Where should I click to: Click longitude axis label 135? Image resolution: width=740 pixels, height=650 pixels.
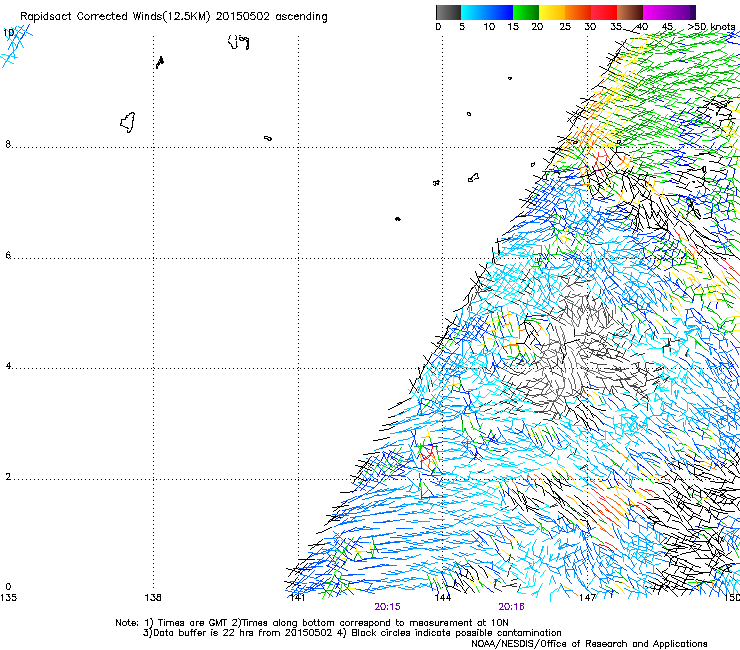click(8, 598)
